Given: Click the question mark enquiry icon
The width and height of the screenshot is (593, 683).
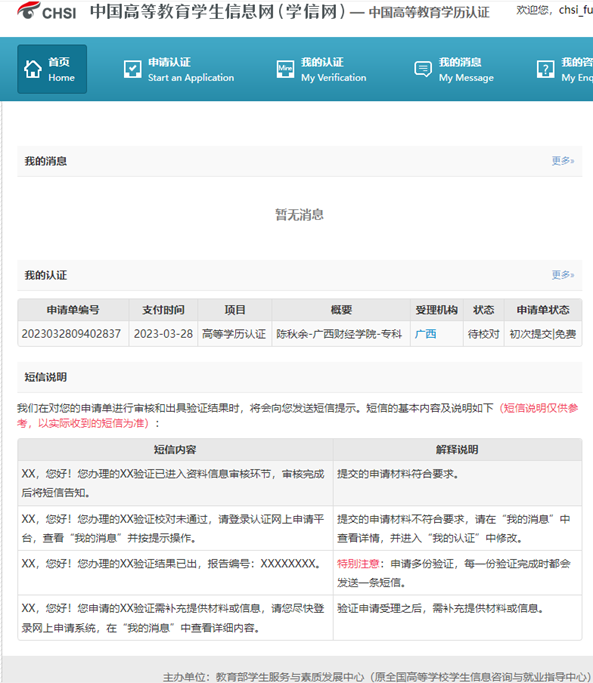Looking at the screenshot, I should 545,69.
